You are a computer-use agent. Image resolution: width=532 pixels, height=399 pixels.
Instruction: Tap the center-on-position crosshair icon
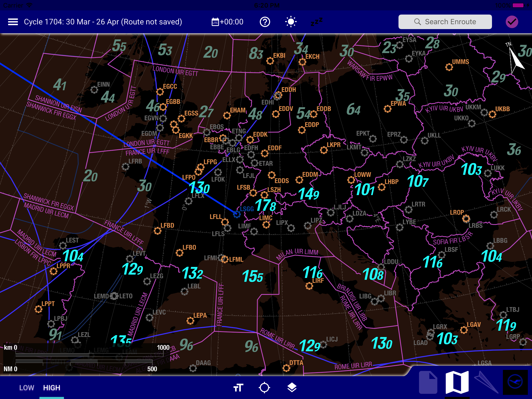[x=265, y=387]
